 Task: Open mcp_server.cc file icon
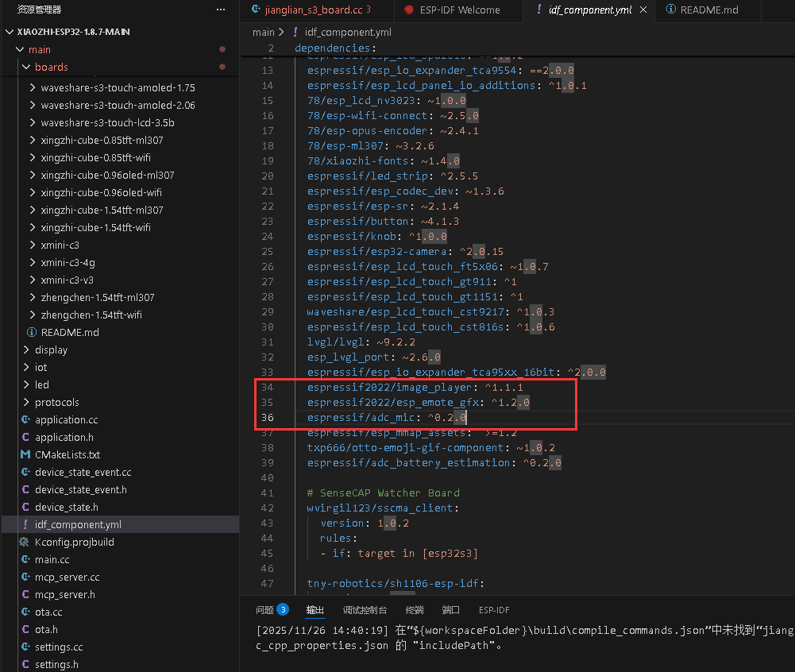point(26,577)
